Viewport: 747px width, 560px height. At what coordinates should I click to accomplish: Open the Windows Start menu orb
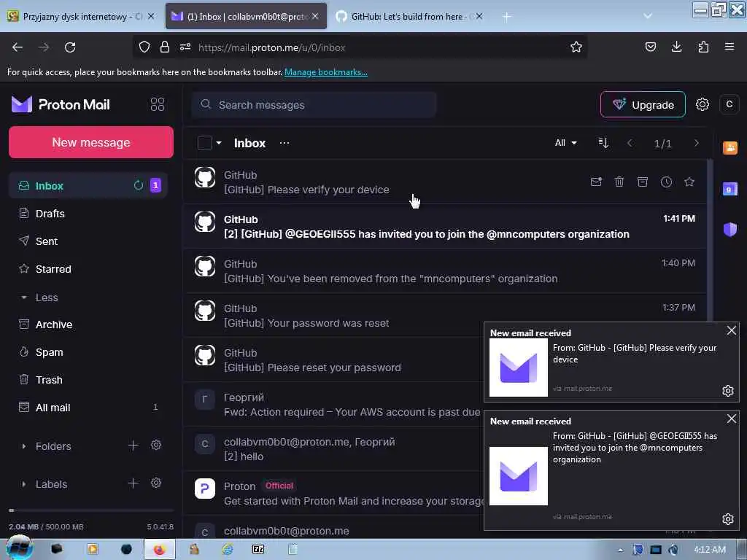(18, 548)
